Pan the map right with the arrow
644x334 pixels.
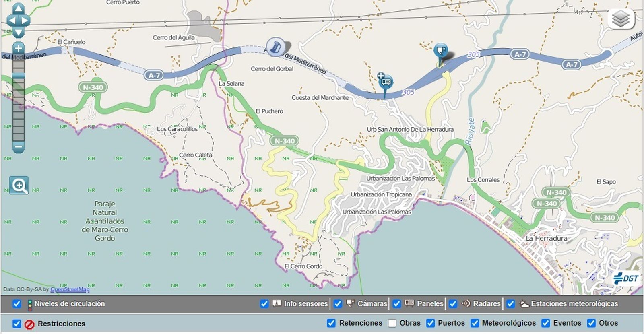25,21
